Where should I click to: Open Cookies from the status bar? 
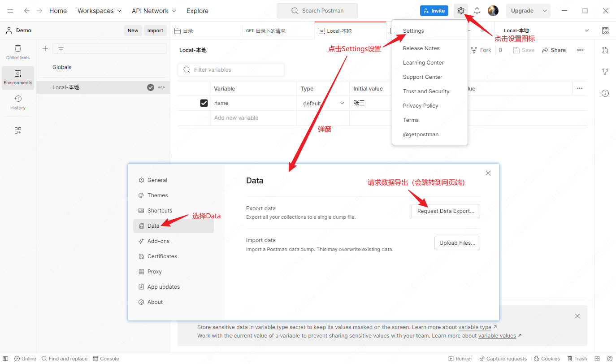point(547,359)
